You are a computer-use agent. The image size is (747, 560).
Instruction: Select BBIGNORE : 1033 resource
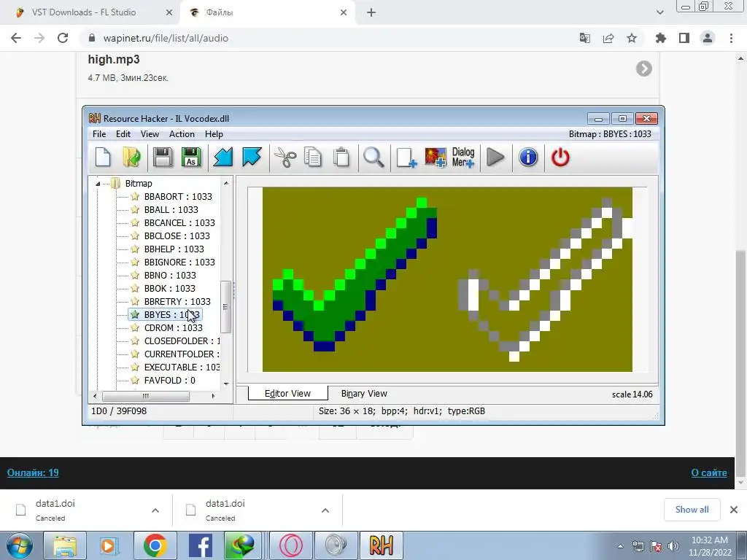(179, 262)
